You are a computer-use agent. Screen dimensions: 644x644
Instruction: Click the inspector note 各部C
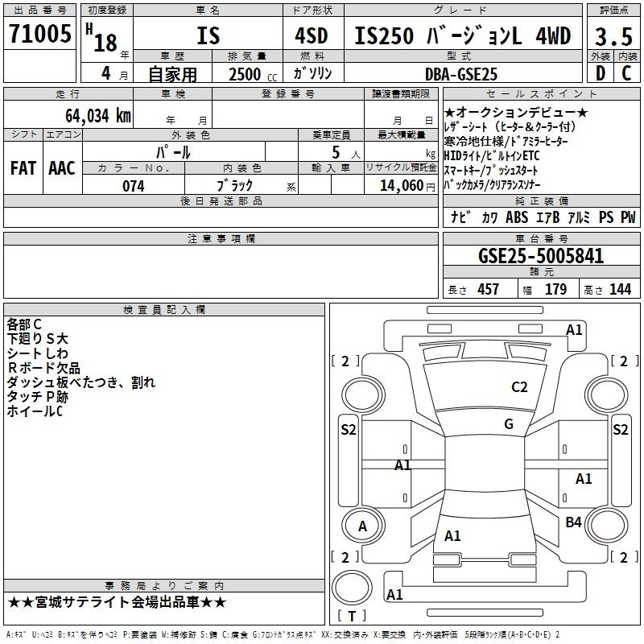24,324
